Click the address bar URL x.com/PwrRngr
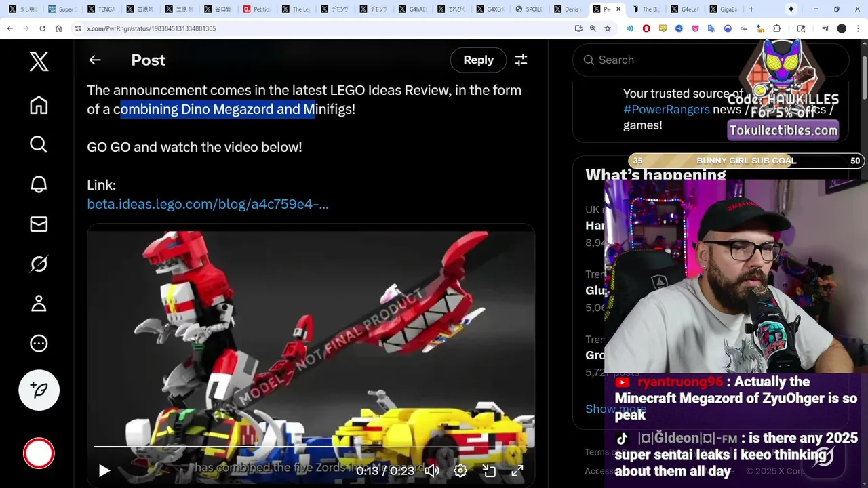868x488 pixels. 151,28
